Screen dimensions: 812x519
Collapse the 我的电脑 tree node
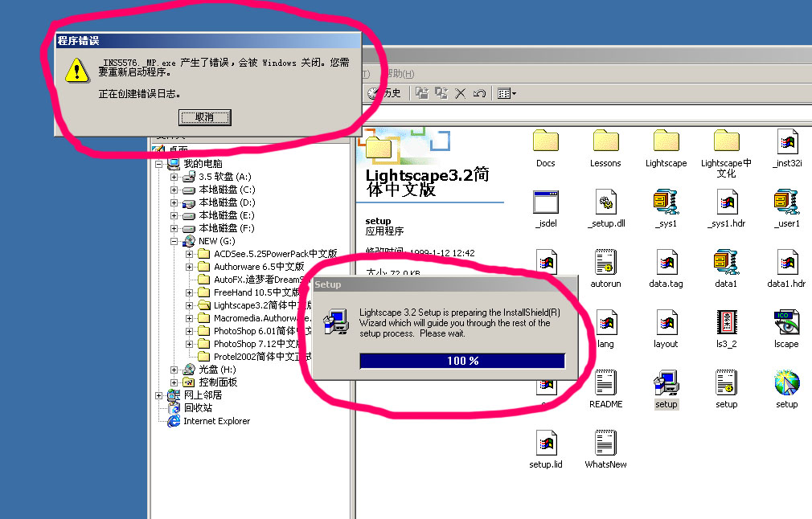[x=159, y=164]
